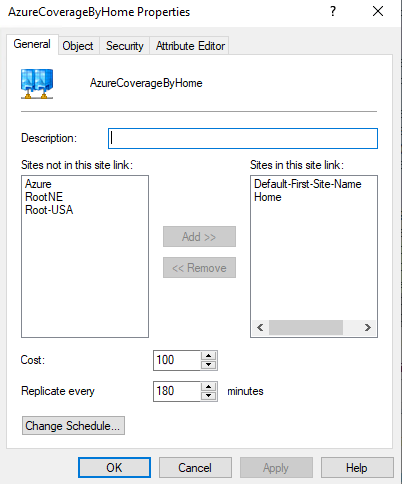Switch to the Attribute Editor tab
The height and width of the screenshot is (484, 402).
click(190, 46)
